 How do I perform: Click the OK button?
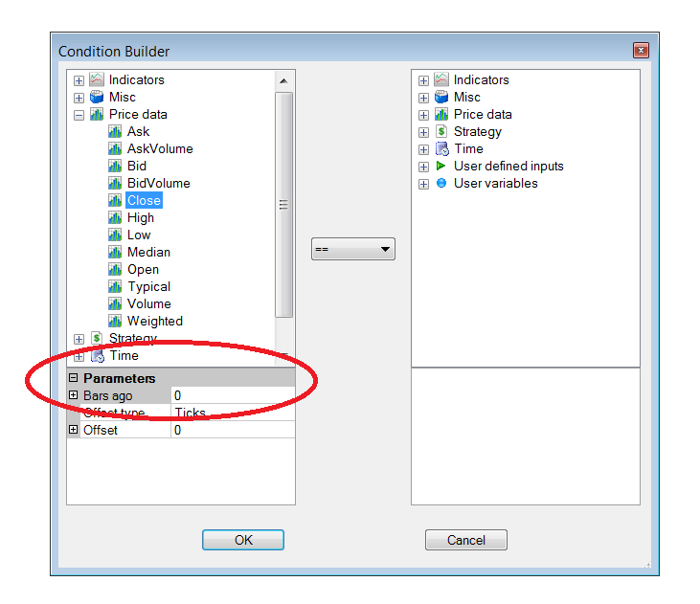click(x=243, y=540)
